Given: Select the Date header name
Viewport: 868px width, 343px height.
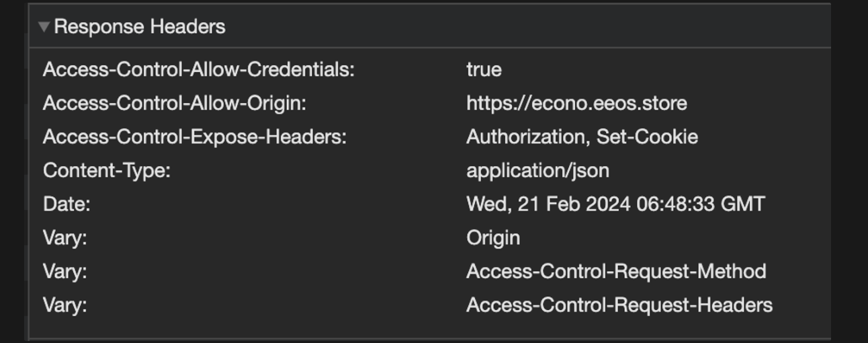Looking at the screenshot, I should [x=67, y=204].
